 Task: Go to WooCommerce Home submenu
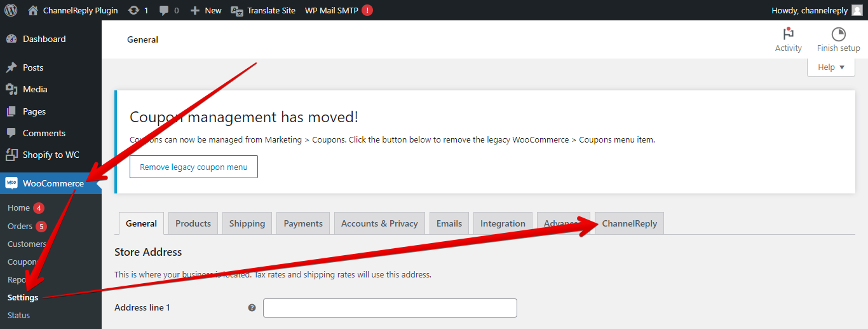(18, 208)
